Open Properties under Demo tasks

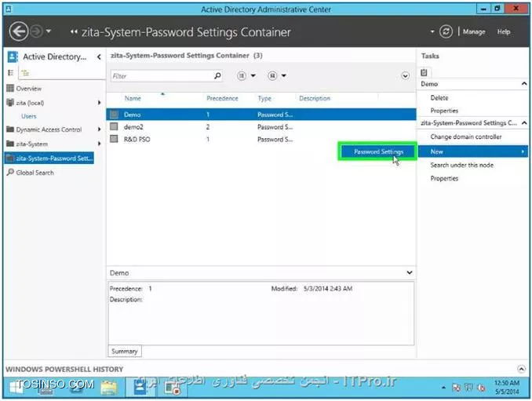444,111
